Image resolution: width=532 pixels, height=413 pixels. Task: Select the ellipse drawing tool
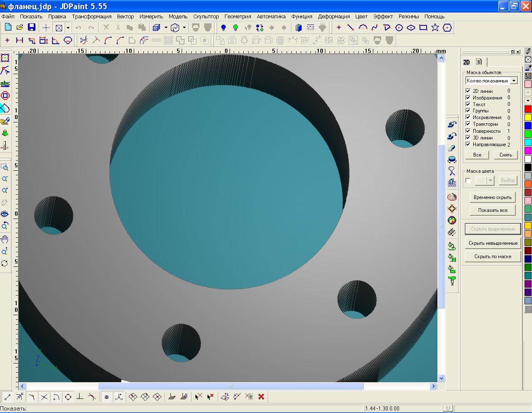click(411, 28)
